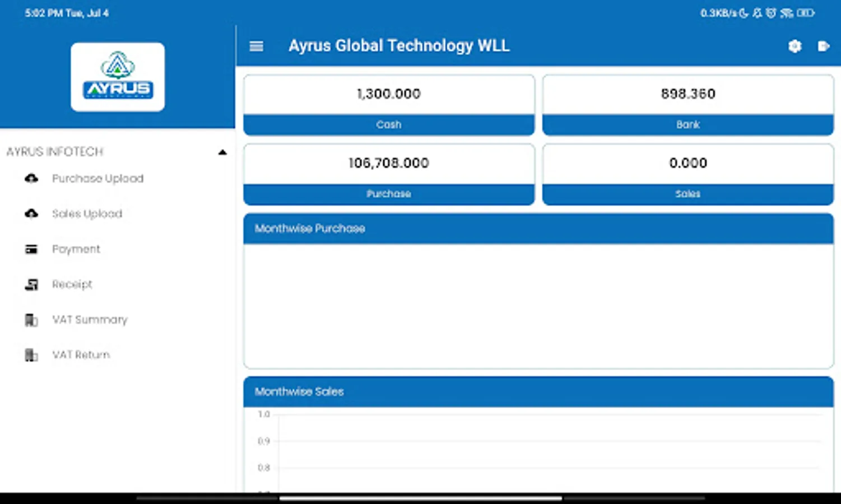The width and height of the screenshot is (841, 504).
Task: Click the Sales card label
Action: click(x=688, y=194)
